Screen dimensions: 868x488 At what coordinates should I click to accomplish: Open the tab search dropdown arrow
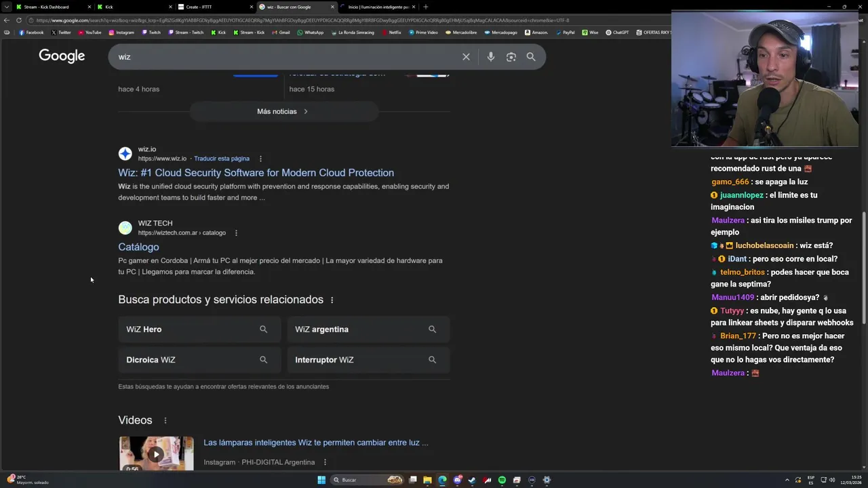tap(7, 7)
